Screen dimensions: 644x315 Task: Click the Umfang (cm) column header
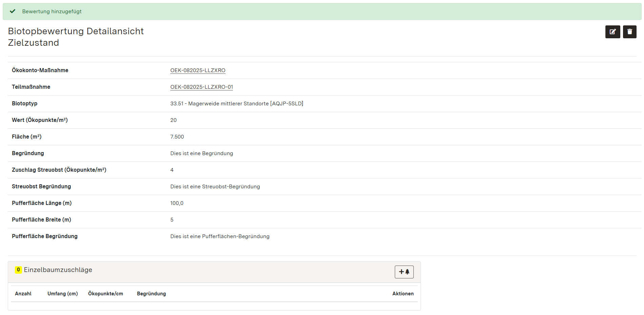pyautogui.click(x=63, y=294)
